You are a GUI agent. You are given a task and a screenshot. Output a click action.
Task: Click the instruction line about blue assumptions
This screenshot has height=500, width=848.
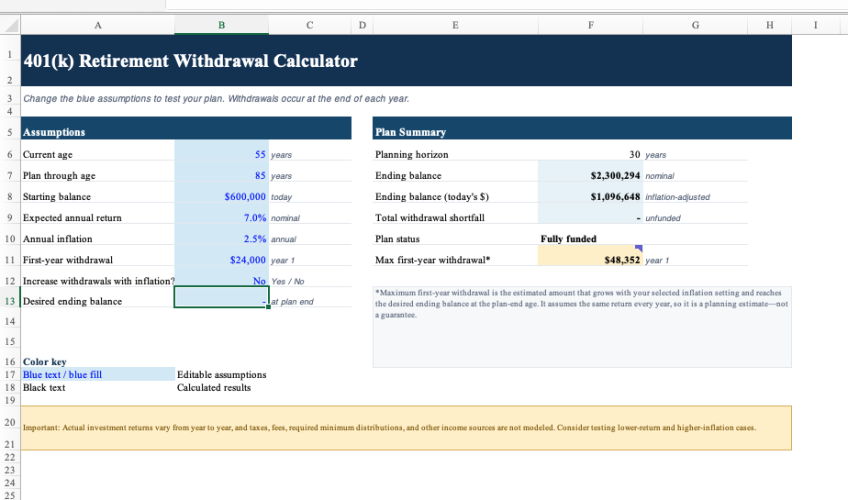tap(216, 99)
